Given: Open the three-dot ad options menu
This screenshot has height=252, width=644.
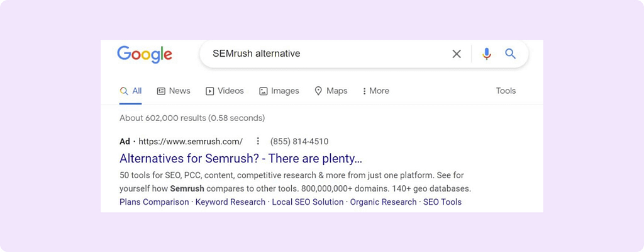Looking at the screenshot, I should click(258, 141).
